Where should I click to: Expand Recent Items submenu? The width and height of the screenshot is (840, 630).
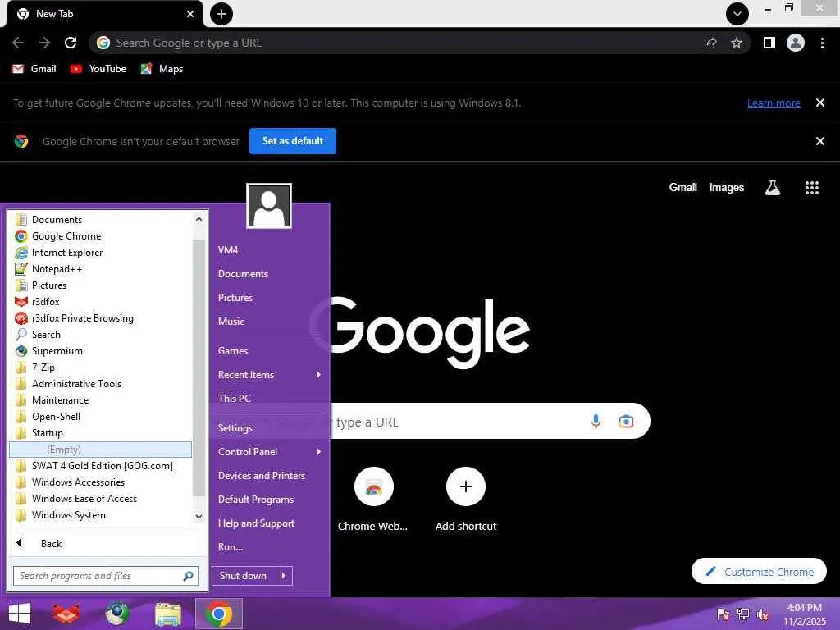[x=269, y=375]
